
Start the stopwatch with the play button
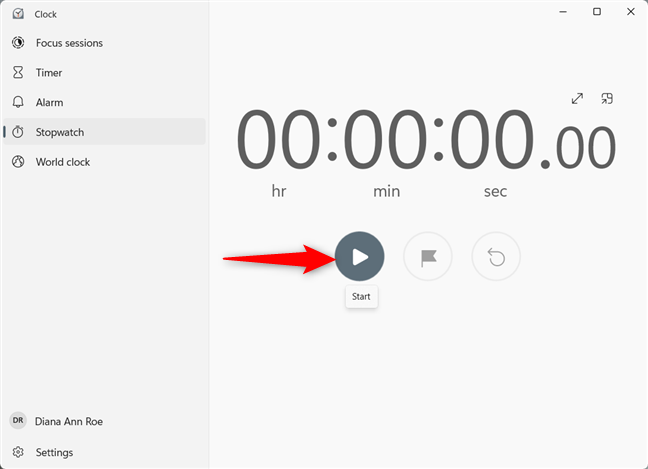[x=360, y=256]
